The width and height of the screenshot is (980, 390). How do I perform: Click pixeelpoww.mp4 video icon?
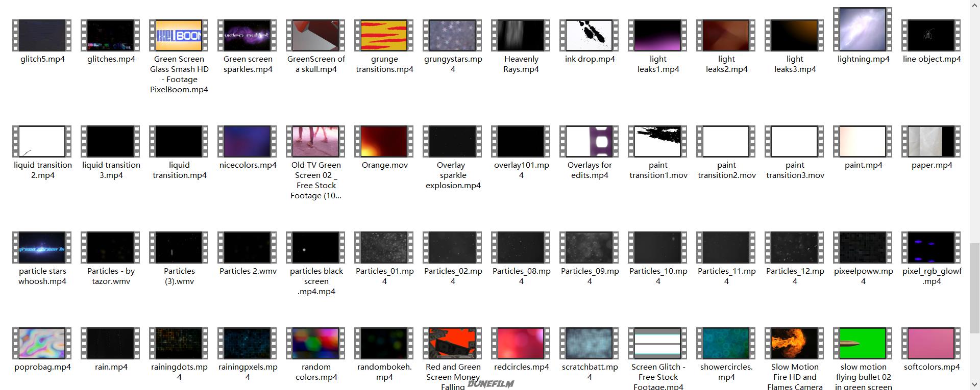pos(863,248)
